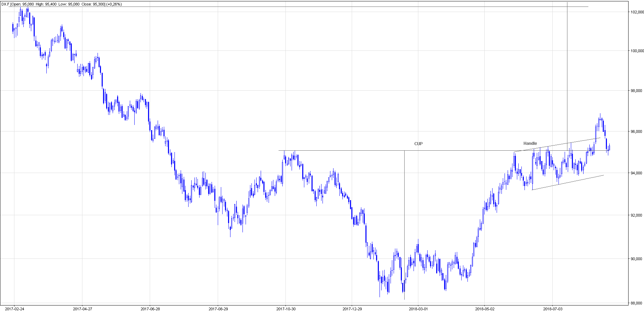Click the 2018-03-01 date axis label
Viewport: 644px width, 312px height.
(418, 309)
